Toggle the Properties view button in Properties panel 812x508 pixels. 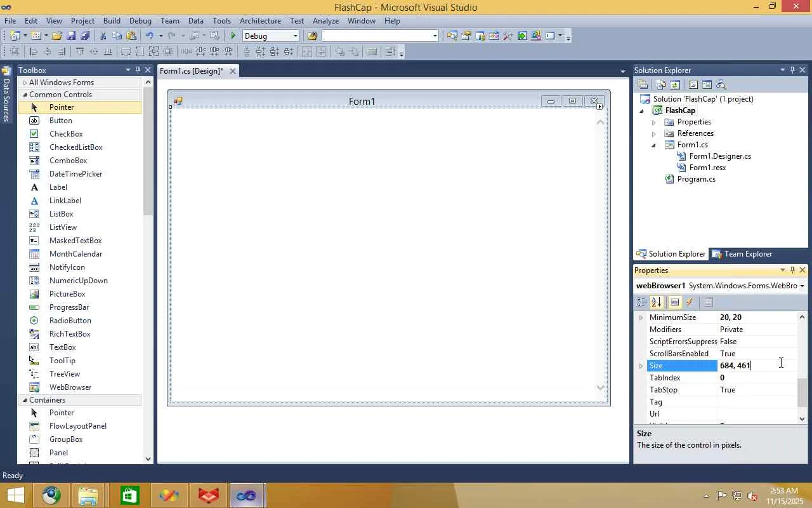(x=675, y=302)
